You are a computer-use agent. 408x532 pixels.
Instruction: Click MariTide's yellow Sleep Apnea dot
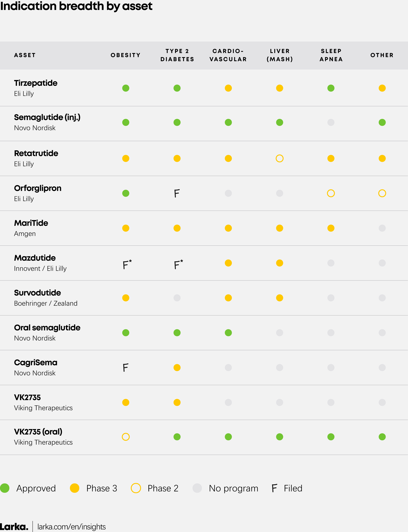click(x=331, y=228)
